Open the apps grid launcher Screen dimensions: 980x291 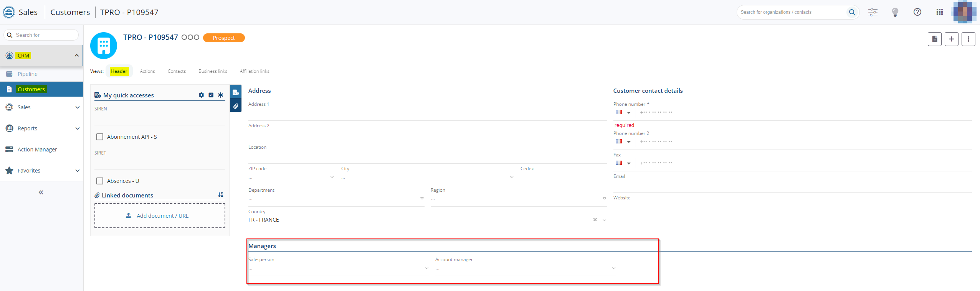(939, 12)
